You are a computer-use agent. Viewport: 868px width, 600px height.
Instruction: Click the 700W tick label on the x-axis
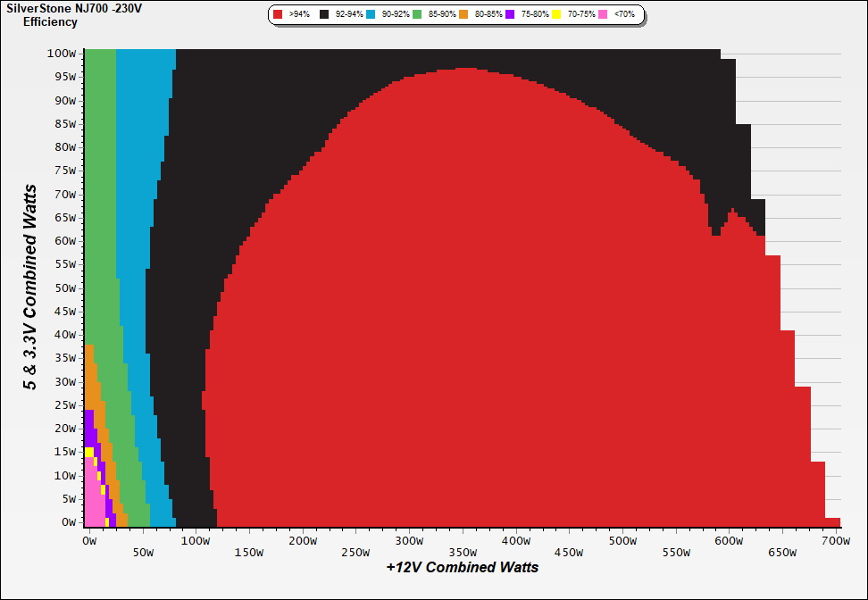834,540
